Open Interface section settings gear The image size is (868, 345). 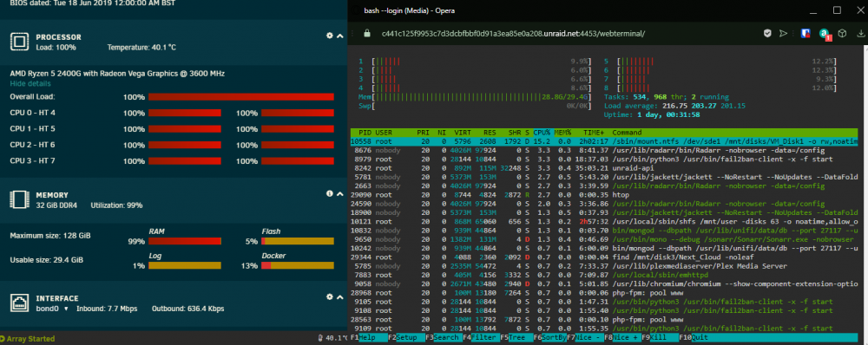330,297
